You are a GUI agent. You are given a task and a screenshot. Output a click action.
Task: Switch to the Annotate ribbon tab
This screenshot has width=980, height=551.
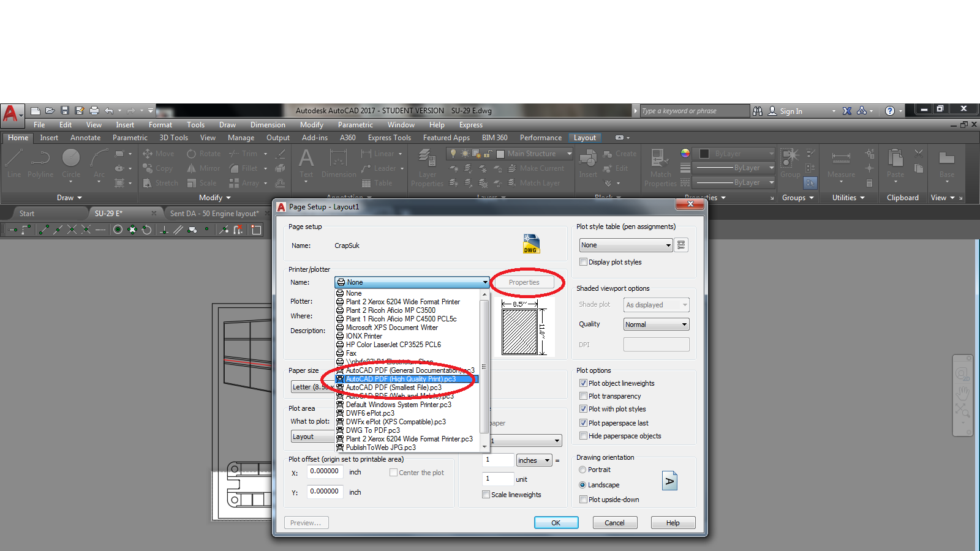tap(85, 138)
